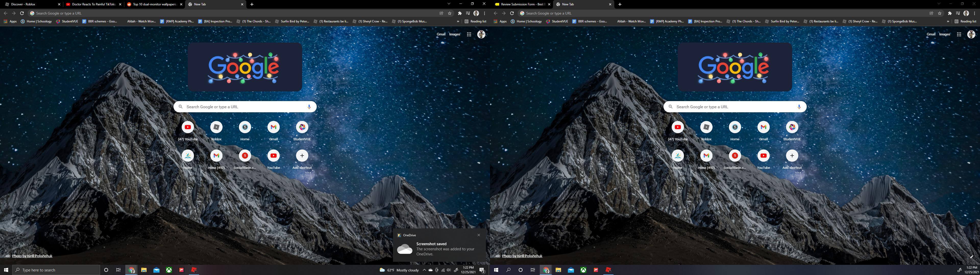Screen dimensions: 980x275
Task: Expand hidden system tray icons chevron
Action: (424, 270)
